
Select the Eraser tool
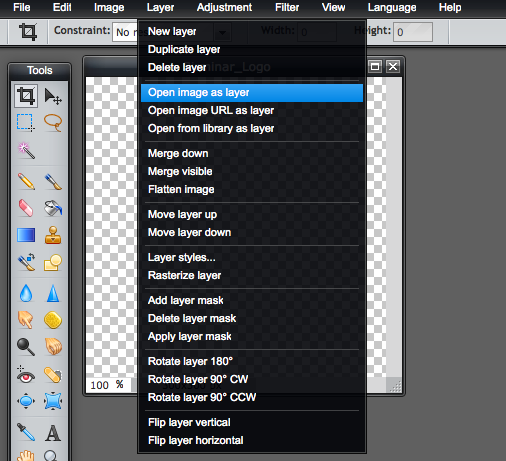coord(26,208)
